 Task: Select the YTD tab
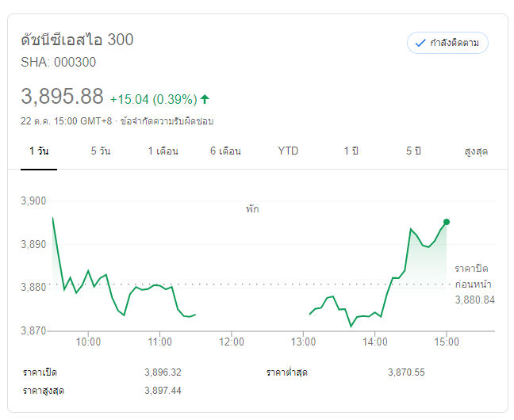click(x=288, y=151)
